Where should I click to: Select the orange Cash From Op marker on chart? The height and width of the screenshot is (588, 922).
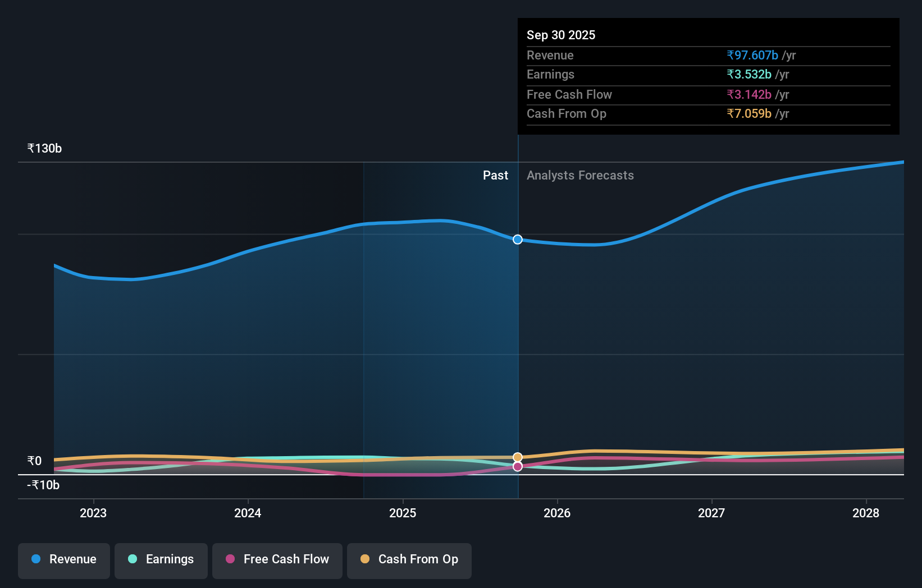[517, 457]
